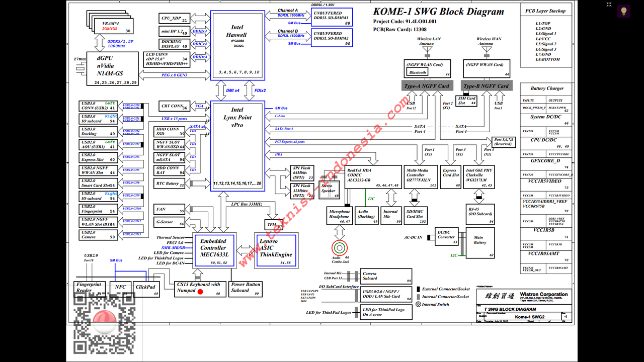Click the 'mini DP 1.2' block

coord(174,31)
